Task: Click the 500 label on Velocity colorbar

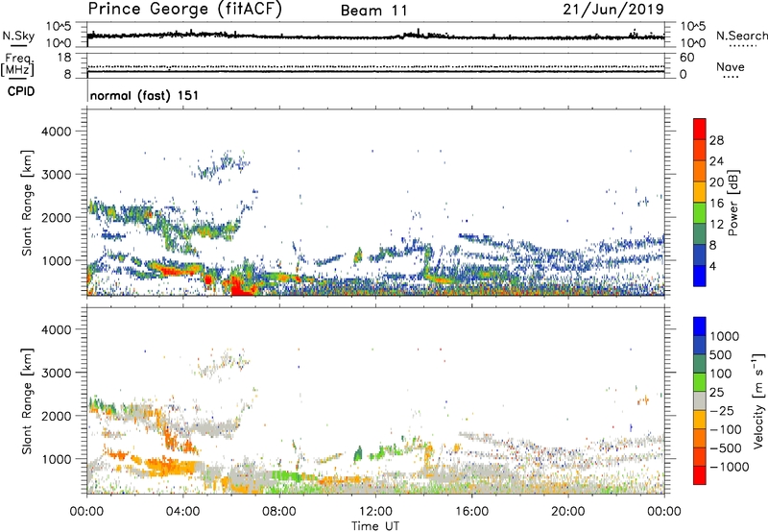Action: 721,354
